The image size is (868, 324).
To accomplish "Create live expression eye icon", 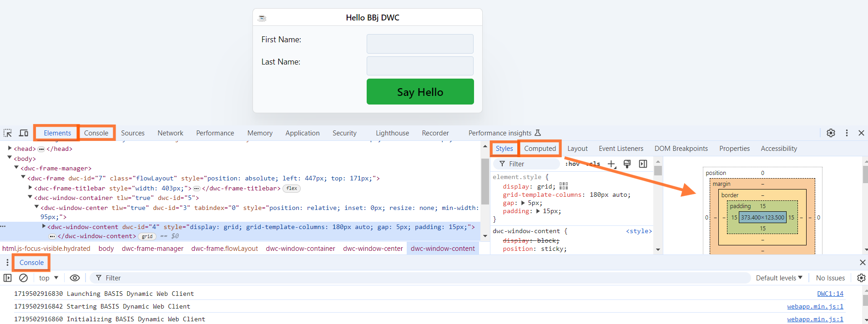I will (75, 278).
